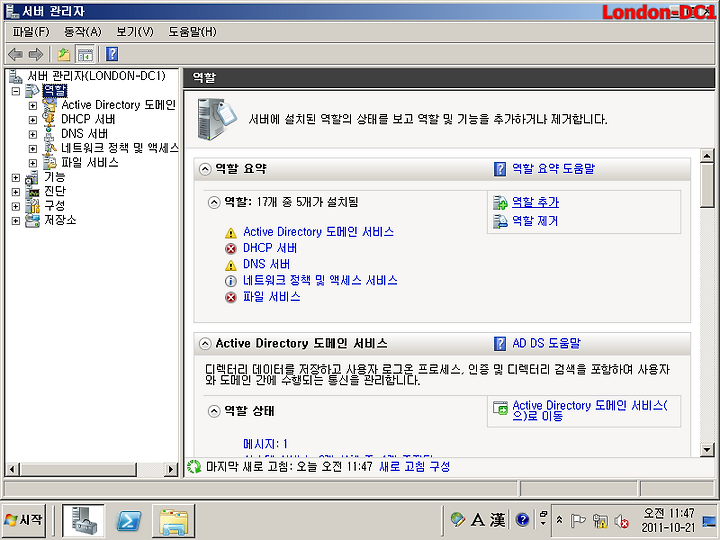Click the AD DS 도움말 help icon
Image resolution: width=720 pixels, height=540 pixels.
point(500,343)
